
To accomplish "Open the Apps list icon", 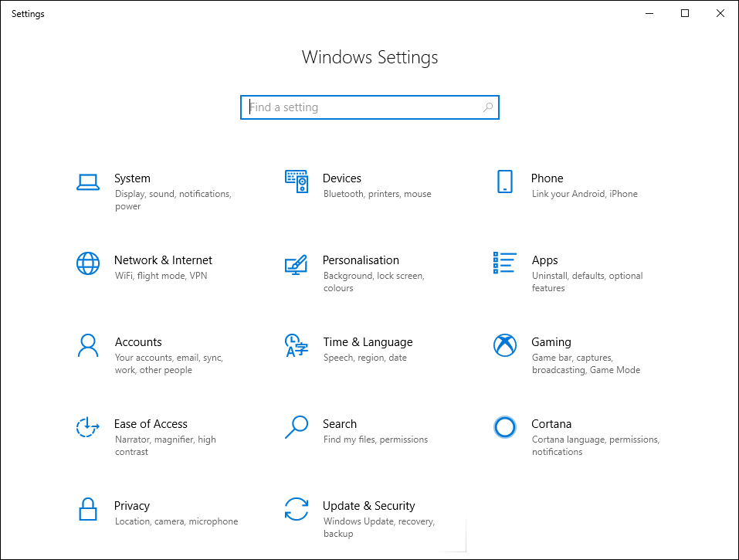I will tap(505, 263).
